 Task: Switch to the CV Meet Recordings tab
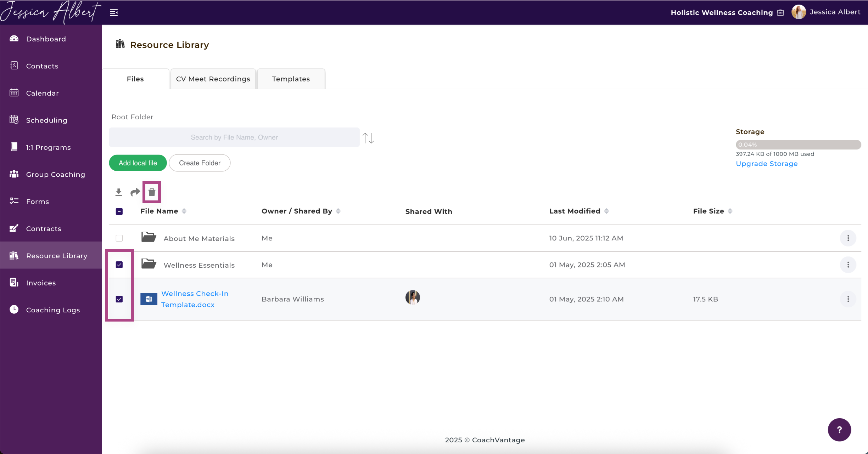click(x=213, y=79)
